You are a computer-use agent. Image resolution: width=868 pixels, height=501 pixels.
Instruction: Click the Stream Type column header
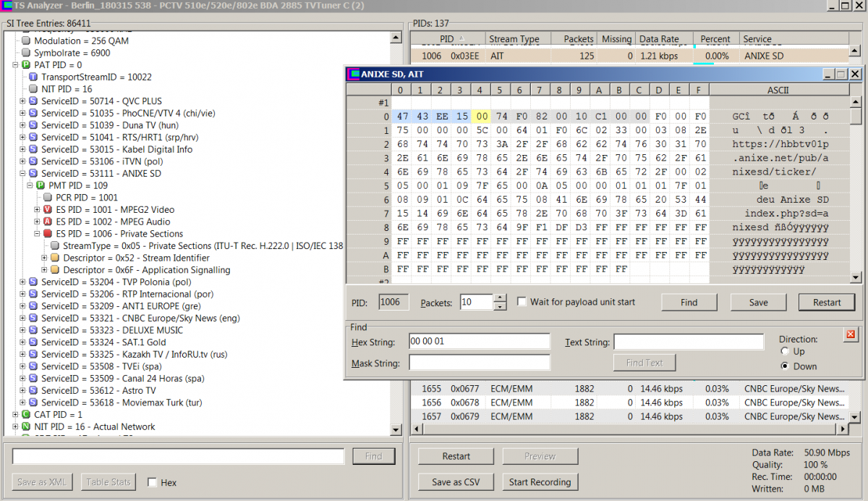(514, 39)
